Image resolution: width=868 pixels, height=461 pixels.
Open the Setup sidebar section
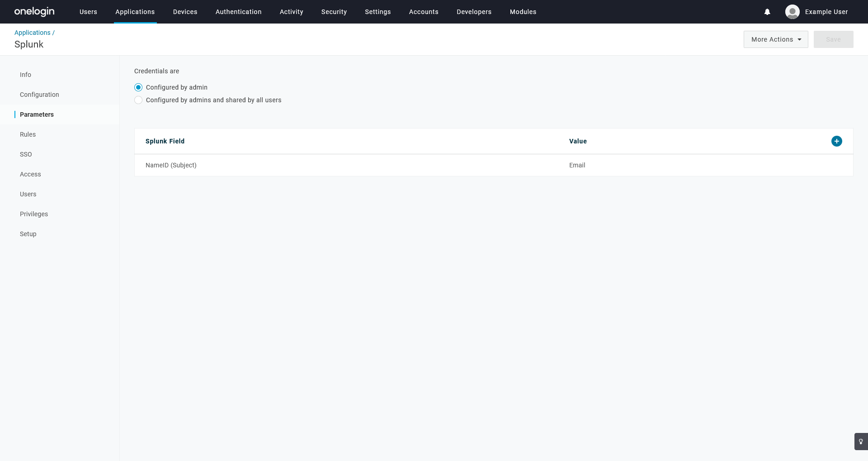point(28,234)
